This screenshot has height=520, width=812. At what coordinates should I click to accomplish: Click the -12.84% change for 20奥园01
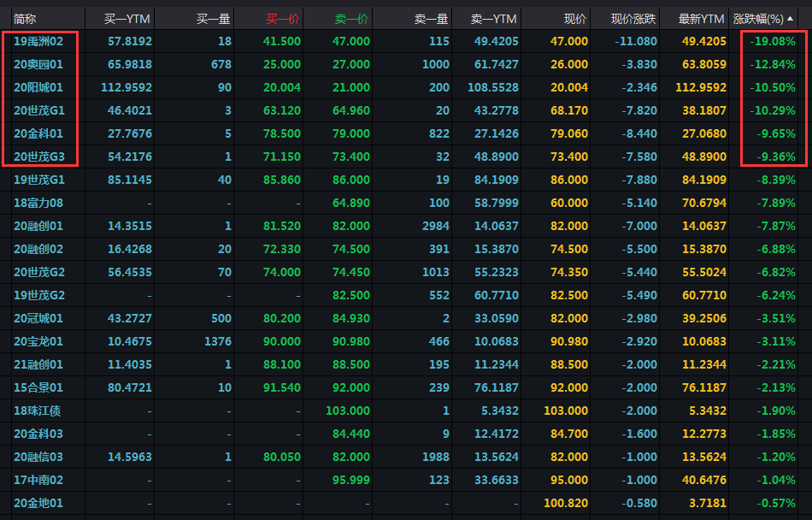pyautogui.click(x=773, y=64)
